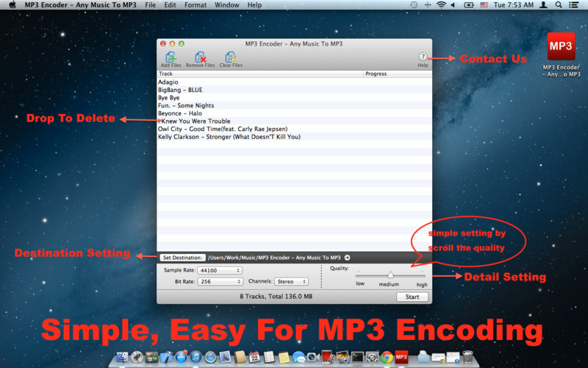The width and height of the screenshot is (588, 368).
Task: Select Fun. – Some Nights track
Action: click(295, 105)
